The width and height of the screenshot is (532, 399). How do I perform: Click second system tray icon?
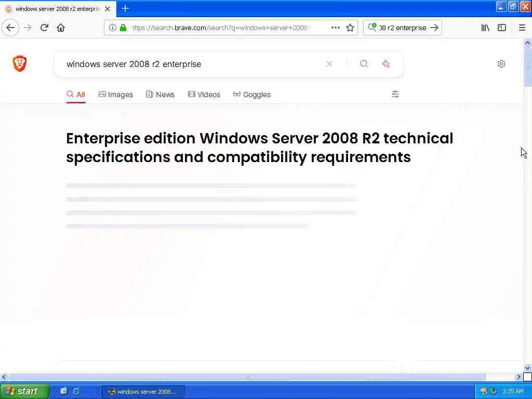494,391
